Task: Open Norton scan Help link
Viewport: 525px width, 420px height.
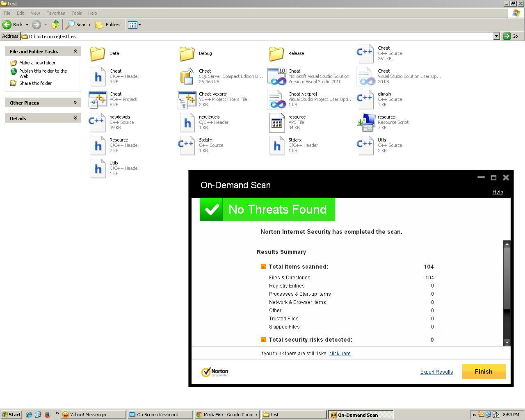Action: pos(498,192)
